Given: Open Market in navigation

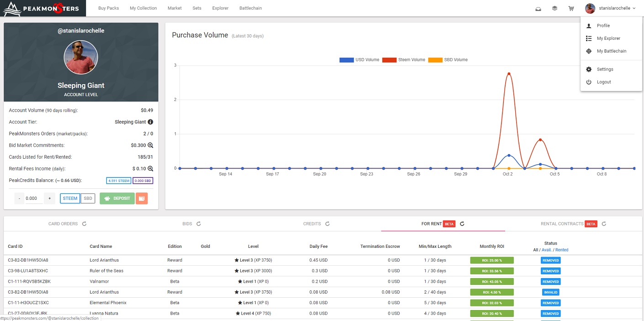Looking at the screenshot, I should (174, 8).
